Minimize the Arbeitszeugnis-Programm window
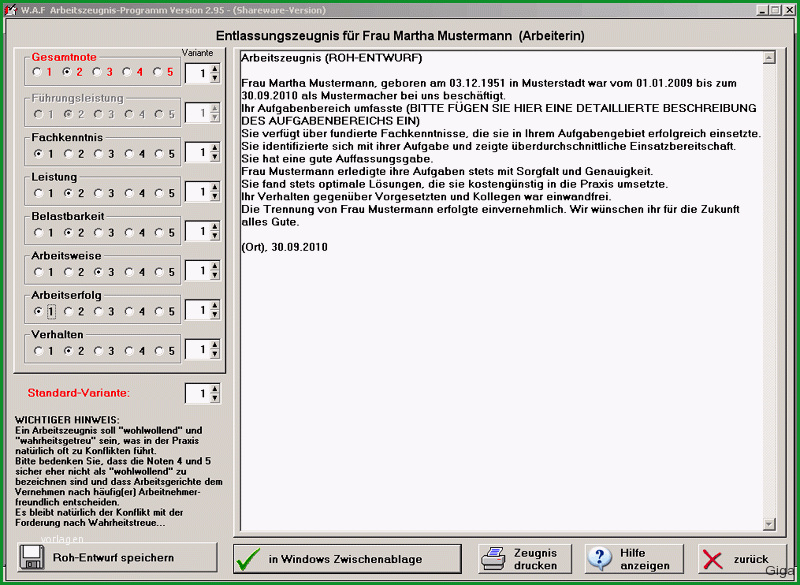The height and width of the screenshot is (585, 800). point(762,10)
